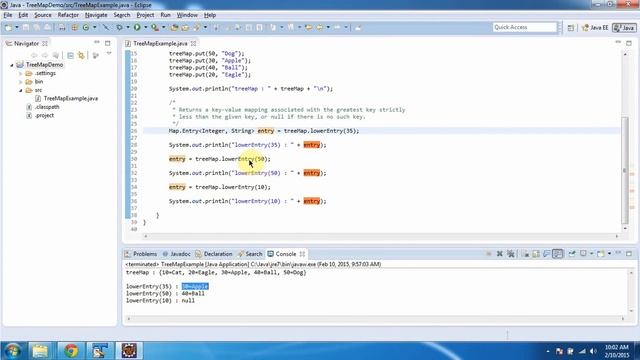Click the Open Console icon
Screen dimensions: 640x360
[x=600, y=254]
